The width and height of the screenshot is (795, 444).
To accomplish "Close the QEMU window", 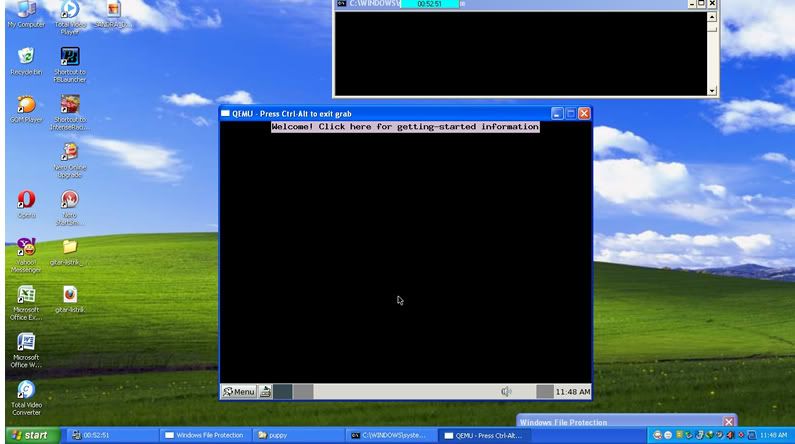I will click(x=584, y=114).
